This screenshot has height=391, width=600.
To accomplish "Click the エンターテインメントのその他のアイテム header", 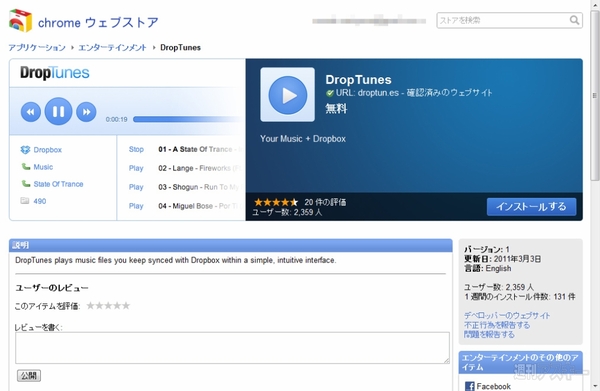I will click(520, 362).
